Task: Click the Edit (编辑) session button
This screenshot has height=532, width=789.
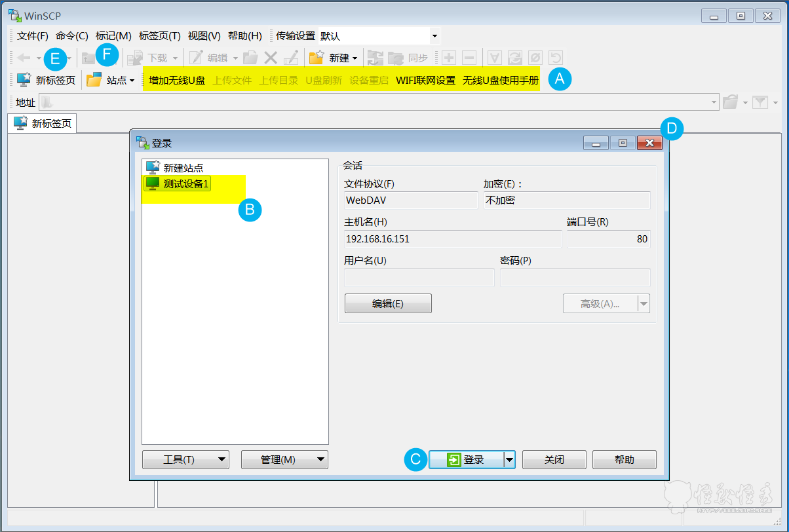Action: point(388,303)
